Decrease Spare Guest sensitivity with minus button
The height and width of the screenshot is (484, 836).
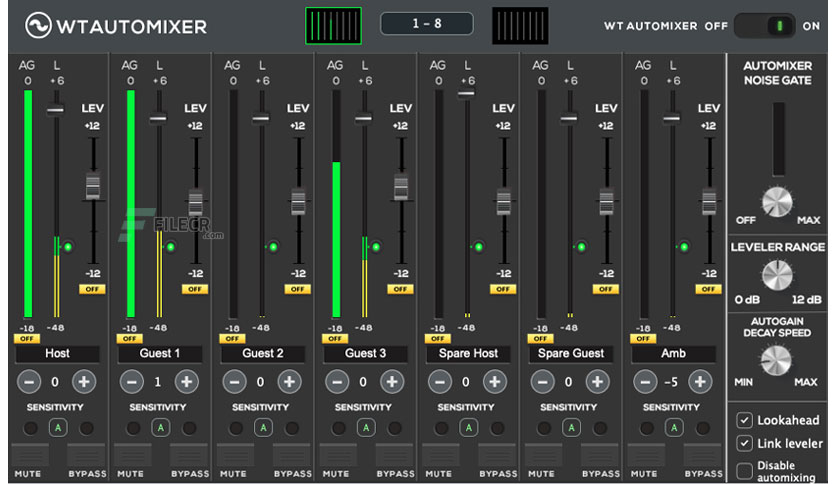tap(543, 382)
